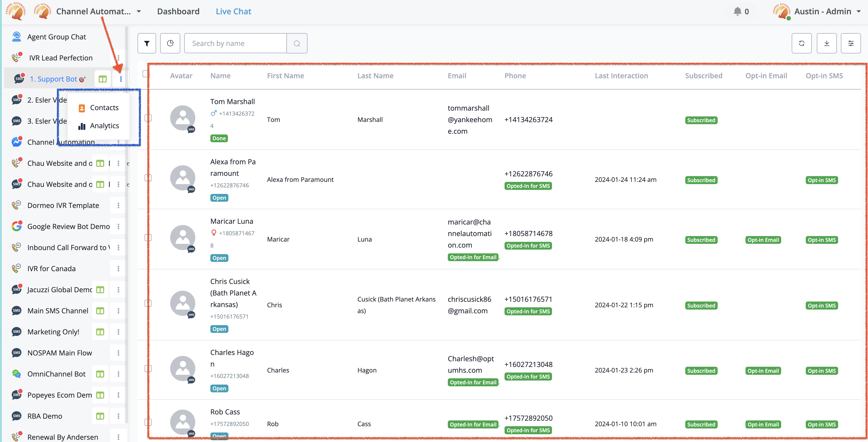868x442 pixels.
Task: Open three-dot menu for IVR Lead Perfection
Action: (118, 58)
